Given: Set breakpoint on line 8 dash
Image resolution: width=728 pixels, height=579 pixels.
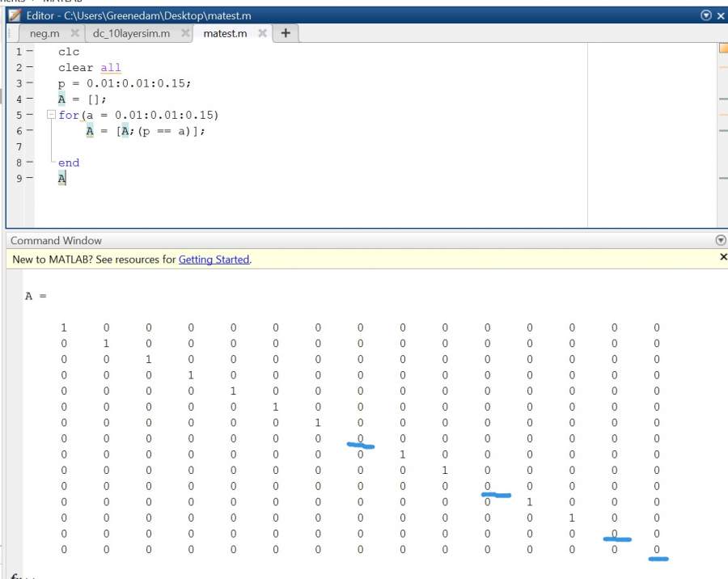Looking at the screenshot, I should pos(30,162).
